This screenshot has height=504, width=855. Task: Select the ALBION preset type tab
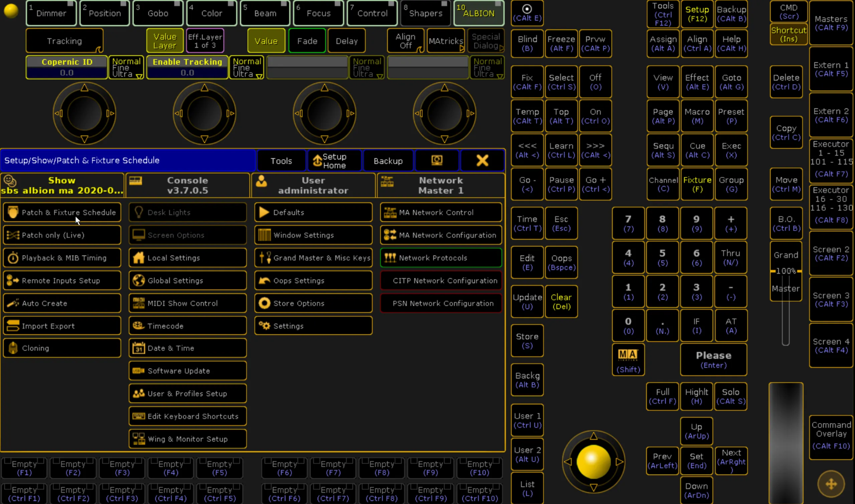click(479, 13)
